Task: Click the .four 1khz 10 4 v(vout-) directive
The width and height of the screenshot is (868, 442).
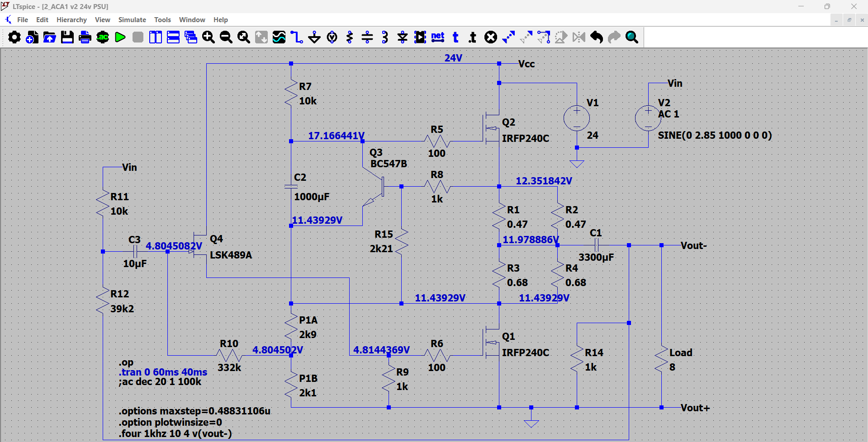Action: click(x=175, y=434)
